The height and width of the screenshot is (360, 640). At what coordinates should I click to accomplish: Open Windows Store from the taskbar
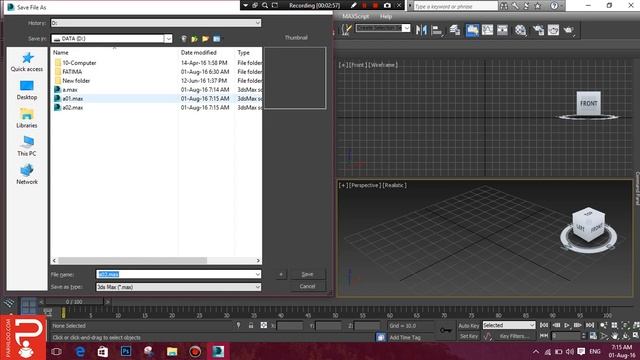click(x=102, y=351)
